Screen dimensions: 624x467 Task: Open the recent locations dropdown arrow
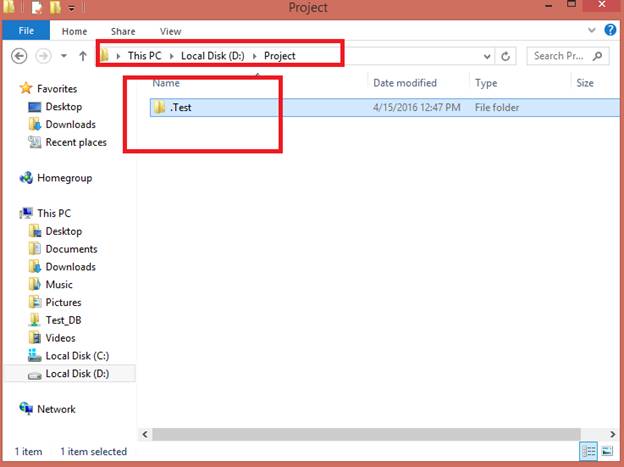coord(64,56)
